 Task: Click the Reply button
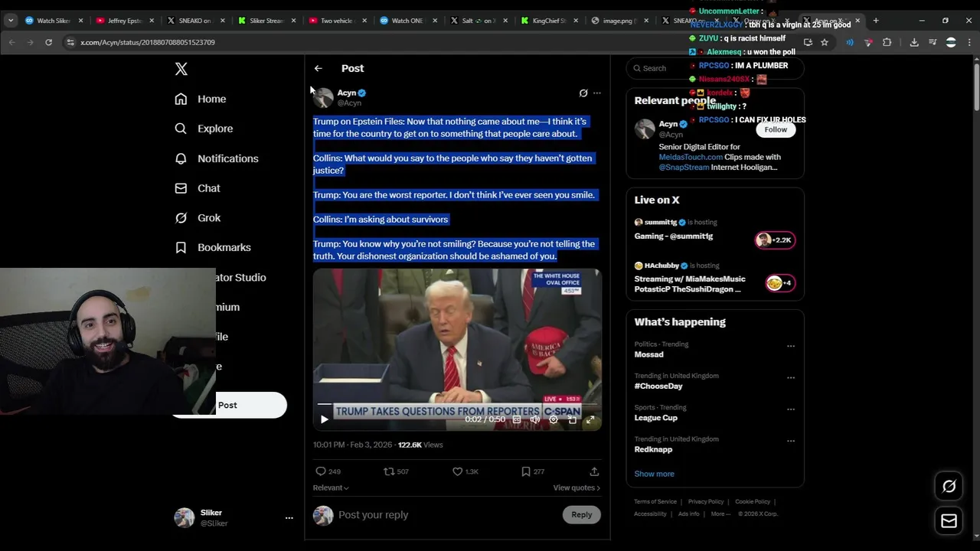coord(582,515)
